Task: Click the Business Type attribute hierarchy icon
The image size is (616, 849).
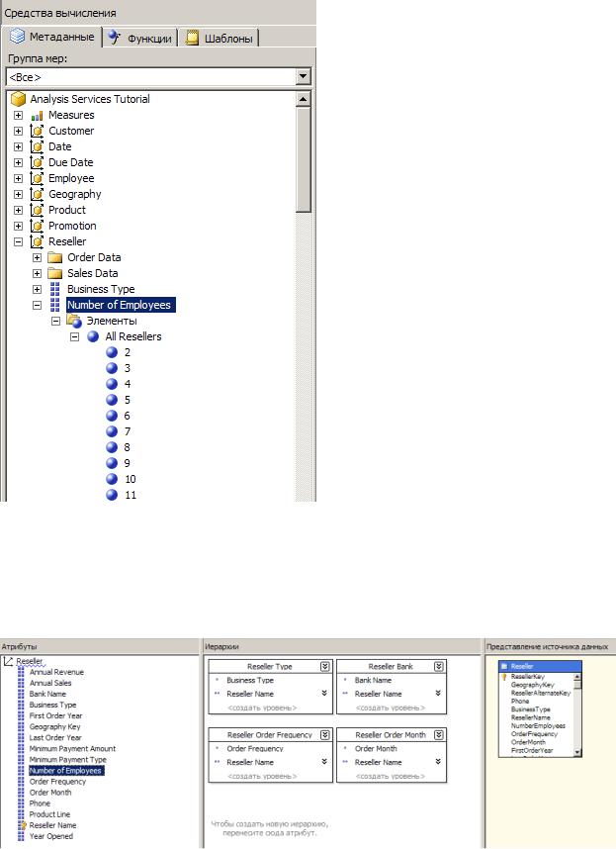Action: [55, 289]
